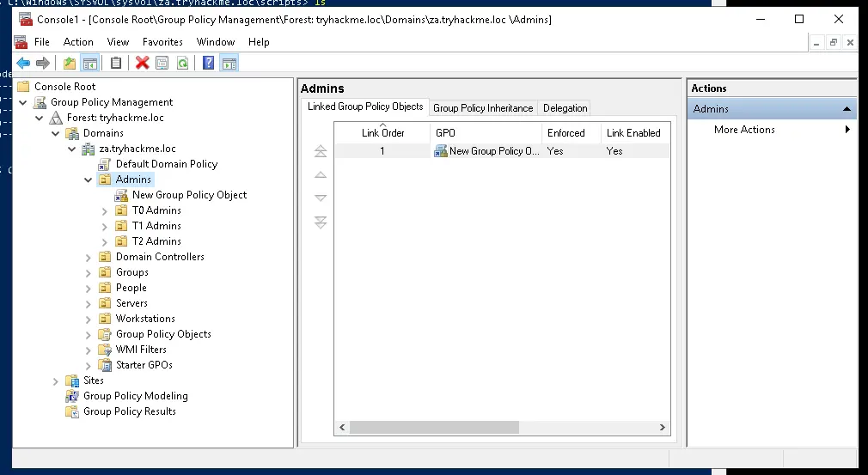Click the Group Policy Results icon
The height and width of the screenshot is (475, 868).
point(72,411)
